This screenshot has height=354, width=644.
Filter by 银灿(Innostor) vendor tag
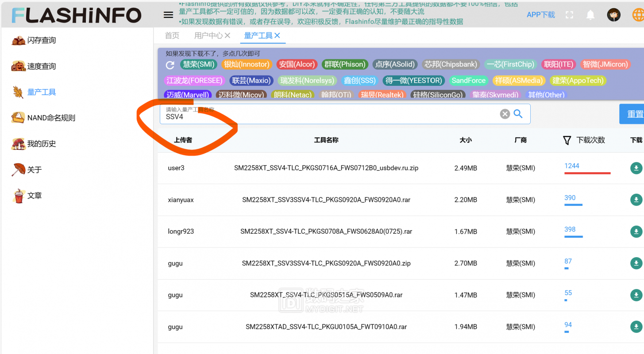pos(247,64)
